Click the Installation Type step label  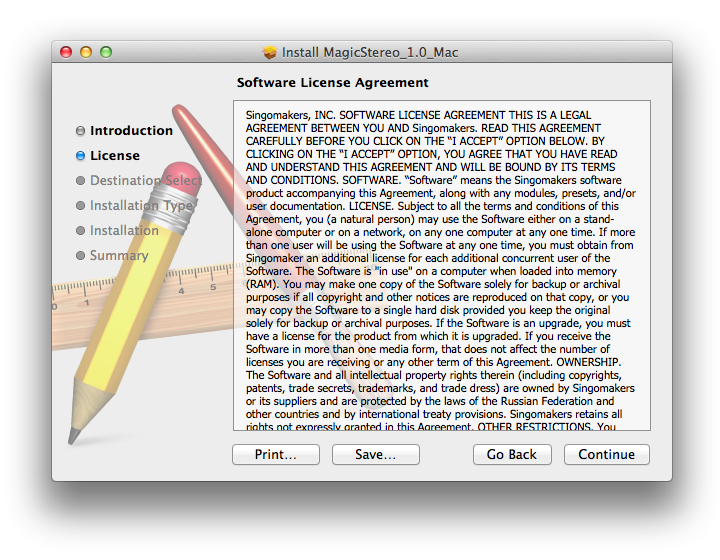coord(141,205)
